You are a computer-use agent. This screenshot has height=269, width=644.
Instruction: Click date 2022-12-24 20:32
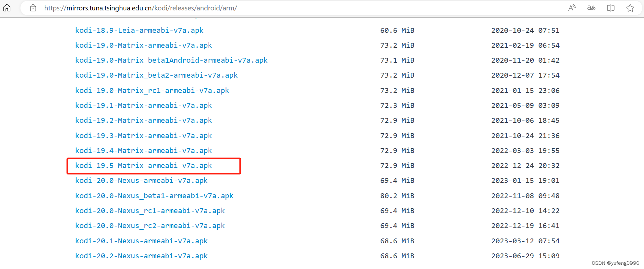pyautogui.click(x=525, y=165)
